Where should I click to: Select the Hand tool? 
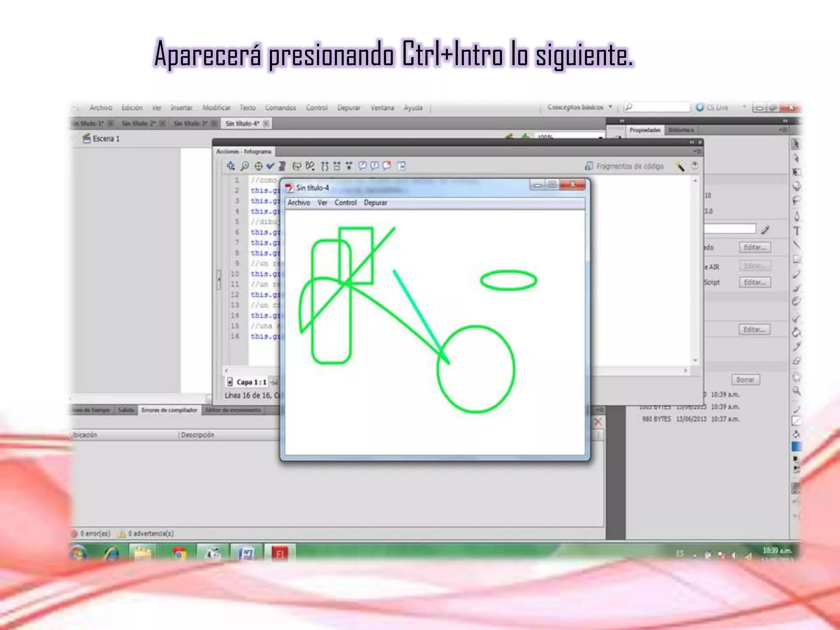coord(796,377)
